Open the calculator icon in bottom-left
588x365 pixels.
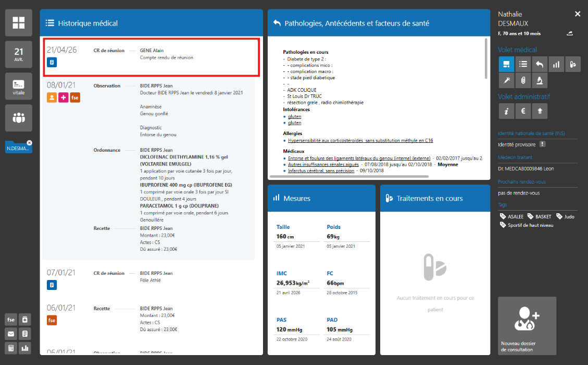[10, 348]
